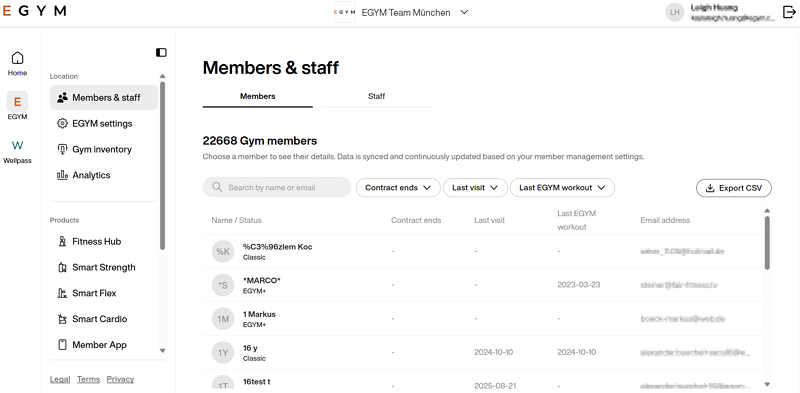800x393 pixels.
Task: Click the *S avatar circle
Action: tap(223, 285)
